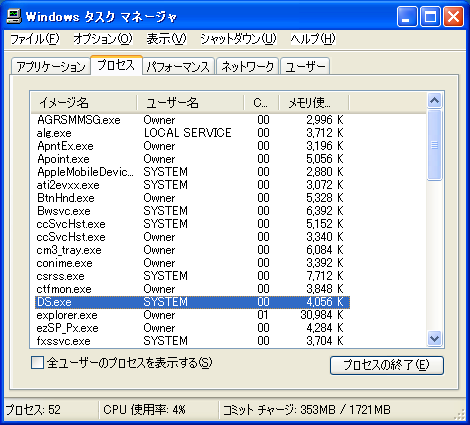The image size is (470, 425).
Task: Click コミット チャージ: 353MB / 1721MB status
Action: coord(306,410)
